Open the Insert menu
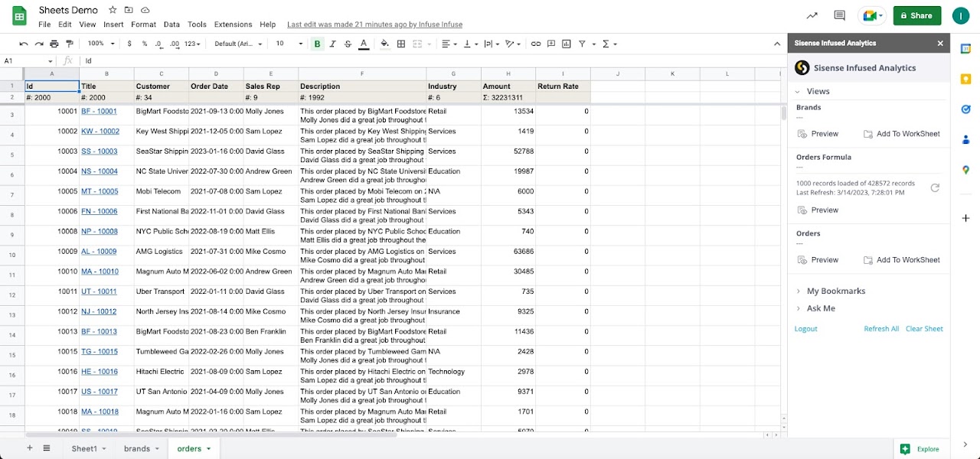The height and width of the screenshot is (459, 980). coord(113,24)
